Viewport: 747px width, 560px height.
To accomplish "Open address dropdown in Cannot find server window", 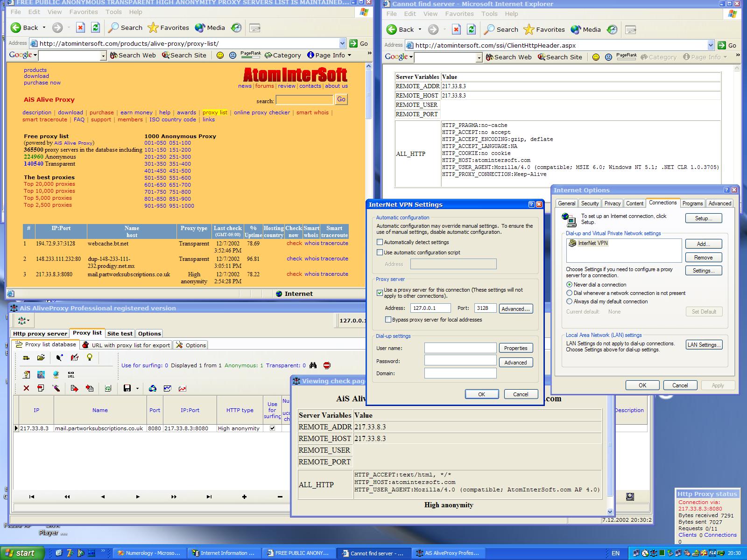I will click(x=711, y=45).
